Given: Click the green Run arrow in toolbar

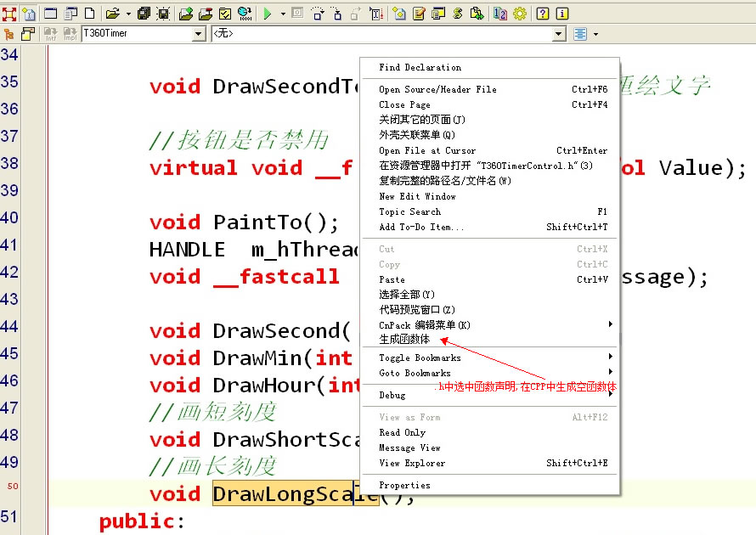Looking at the screenshot, I should [x=267, y=13].
